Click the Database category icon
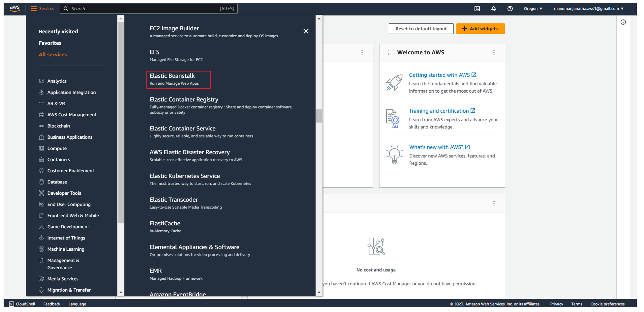The image size is (644, 312). (x=42, y=182)
